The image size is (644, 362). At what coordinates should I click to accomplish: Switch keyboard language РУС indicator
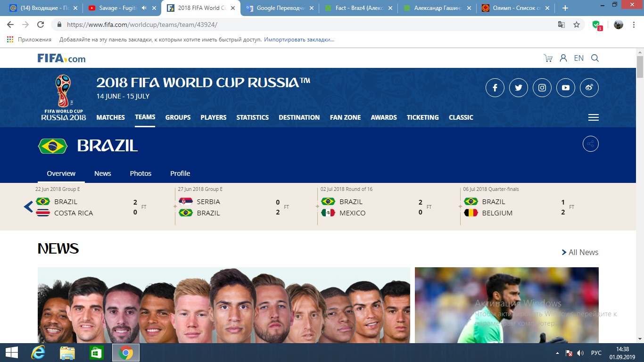596,353
